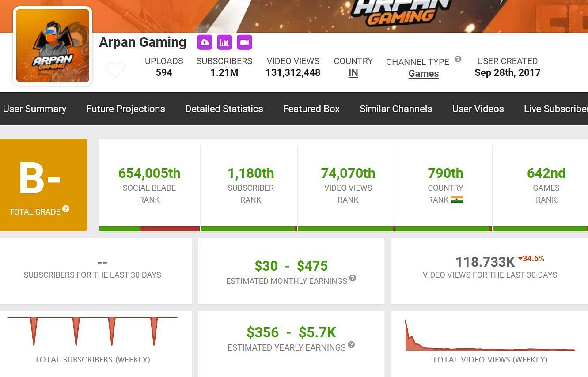Click the purple video camera icon
Image resolution: width=588 pixels, height=377 pixels.
(244, 42)
